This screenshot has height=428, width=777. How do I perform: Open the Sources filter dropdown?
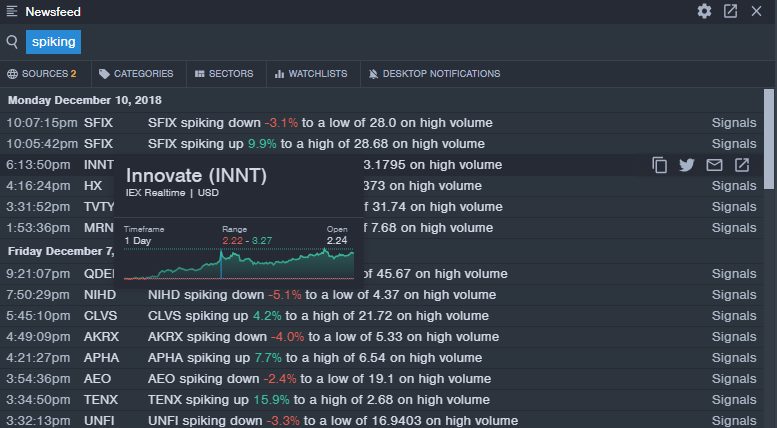tap(42, 74)
